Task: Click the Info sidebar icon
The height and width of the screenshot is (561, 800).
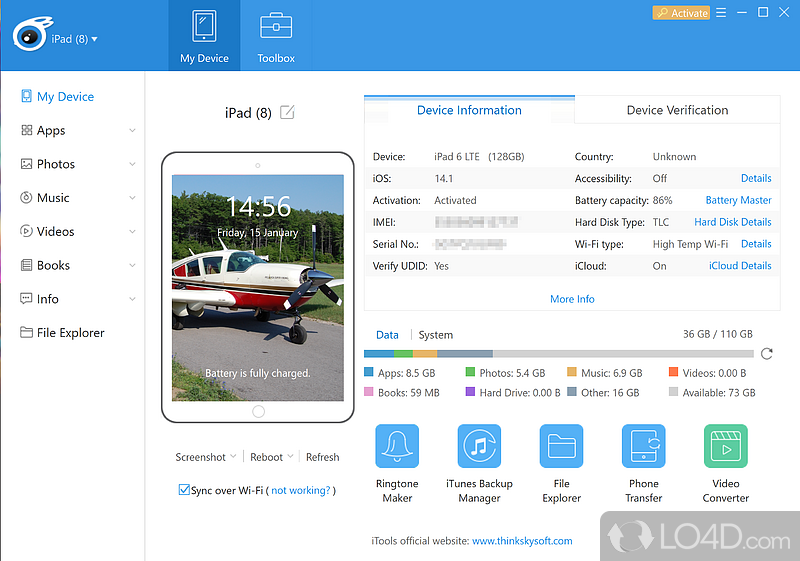Action: coord(26,299)
